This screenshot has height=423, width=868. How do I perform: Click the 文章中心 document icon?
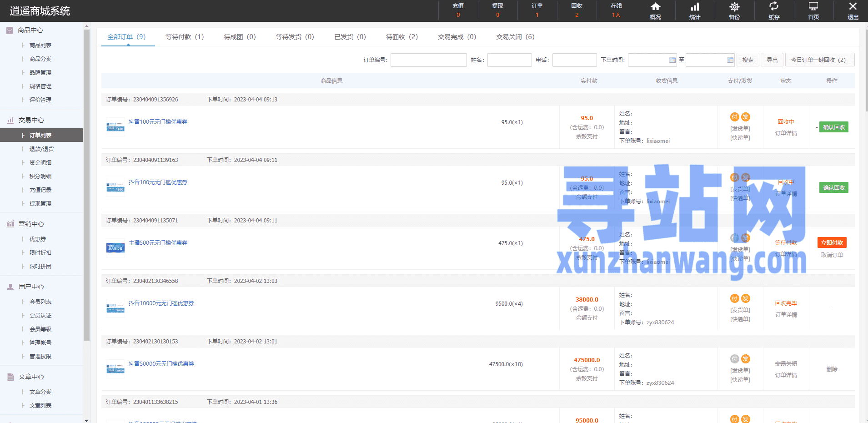coord(10,377)
